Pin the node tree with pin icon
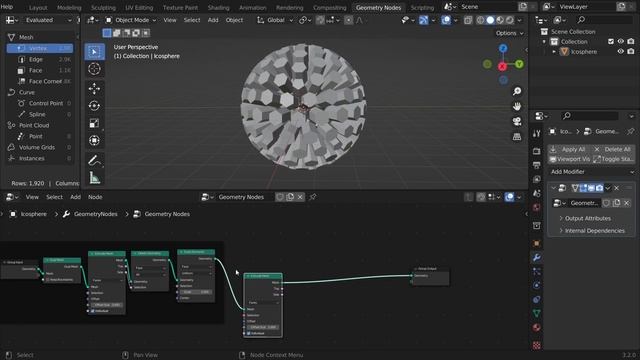Image resolution: width=640 pixels, height=360 pixels. click(313, 197)
